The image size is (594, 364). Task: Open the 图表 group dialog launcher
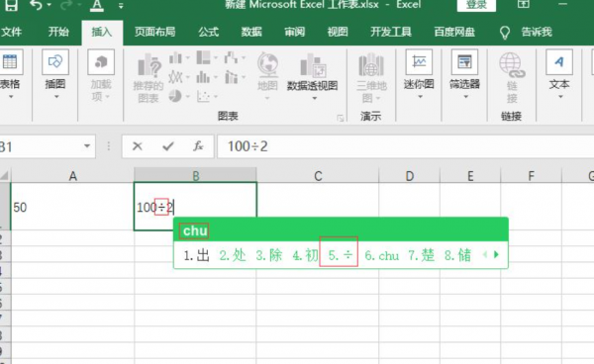[x=341, y=118]
